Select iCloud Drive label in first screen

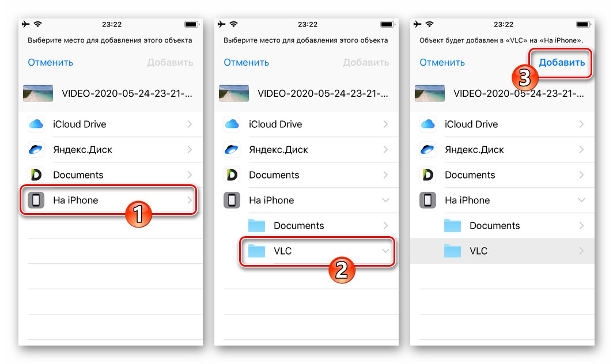[80, 124]
